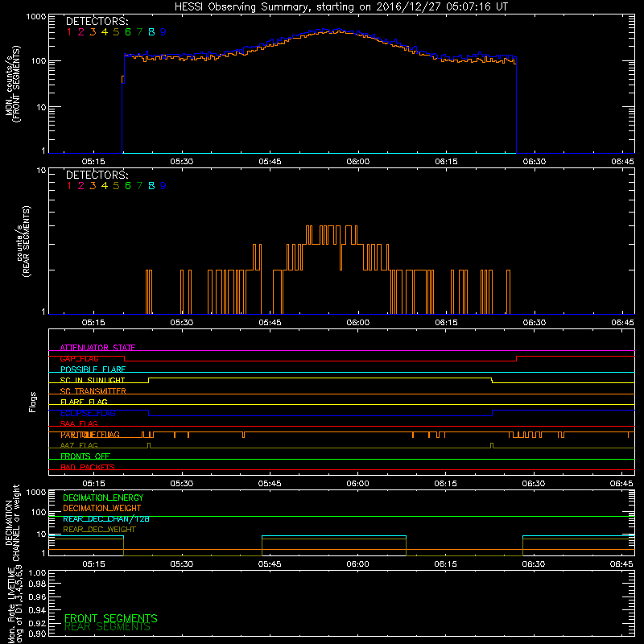Image resolution: width=644 pixels, height=644 pixels.
Task: Click the HESSI Observing Summary title
Action: [x=341, y=7]
